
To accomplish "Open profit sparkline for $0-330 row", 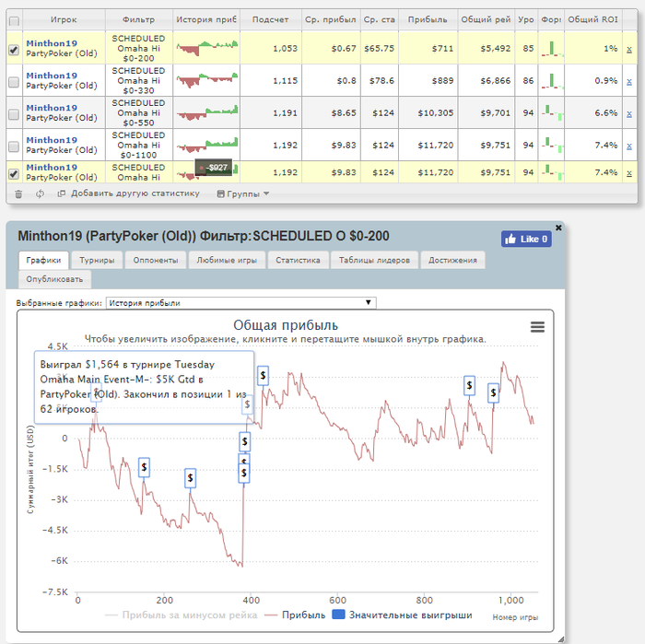I will (x=207, y=80).
